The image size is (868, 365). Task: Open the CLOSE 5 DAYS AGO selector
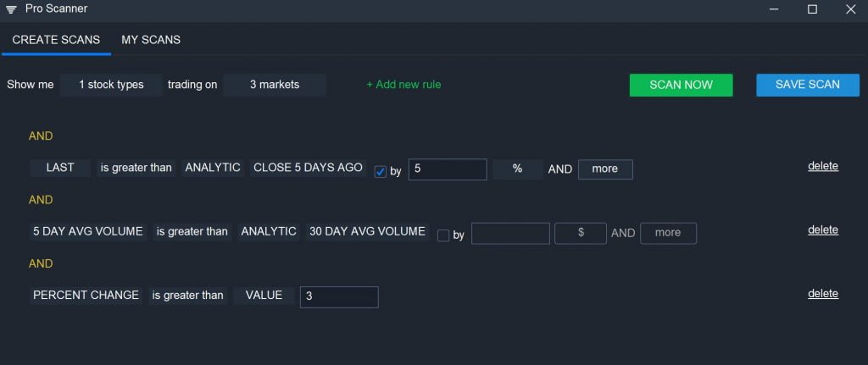click(x=308, y=168)
